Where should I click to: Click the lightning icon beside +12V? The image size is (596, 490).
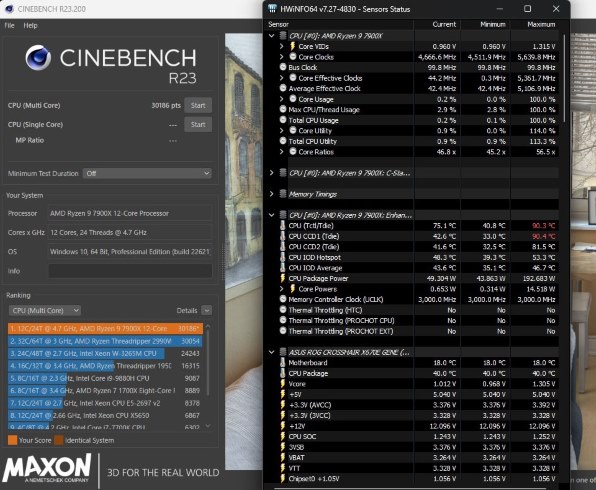tap(283, 426)
